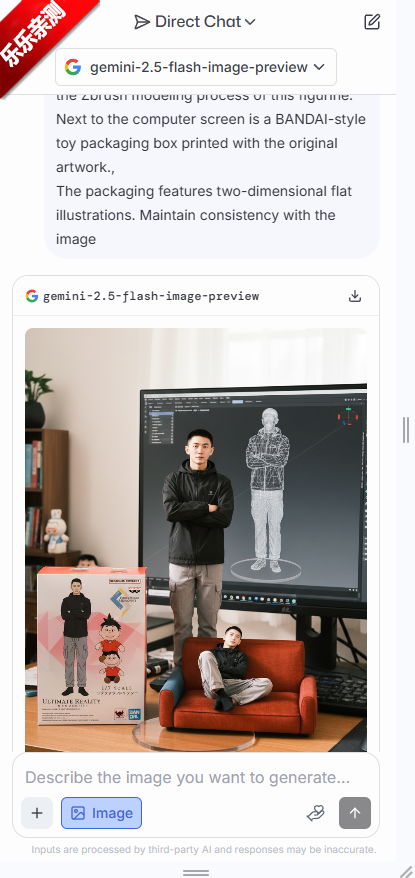Click the vertical panel divider handle on the right
415x878 pixels.
(x=406, y=430)
